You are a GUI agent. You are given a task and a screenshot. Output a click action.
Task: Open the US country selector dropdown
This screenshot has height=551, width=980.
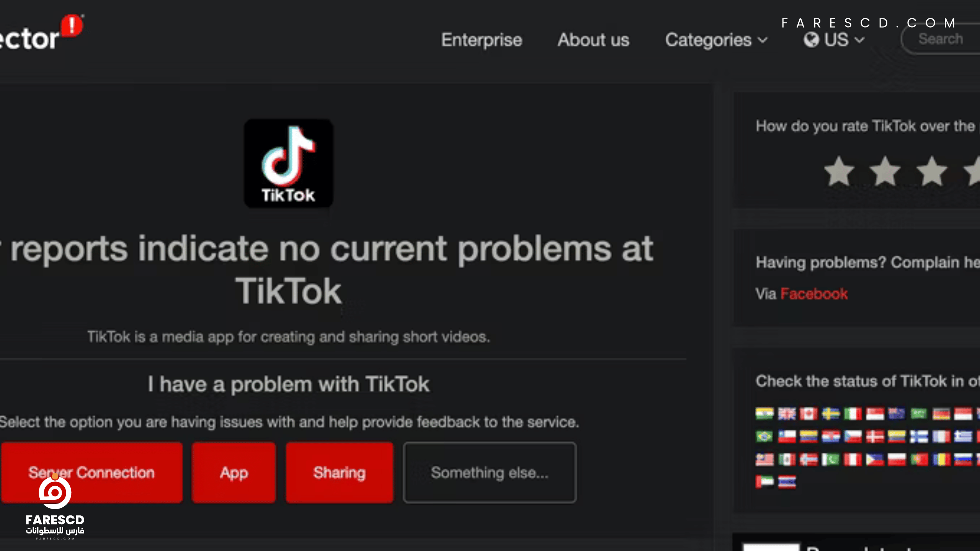pos(834,40)
